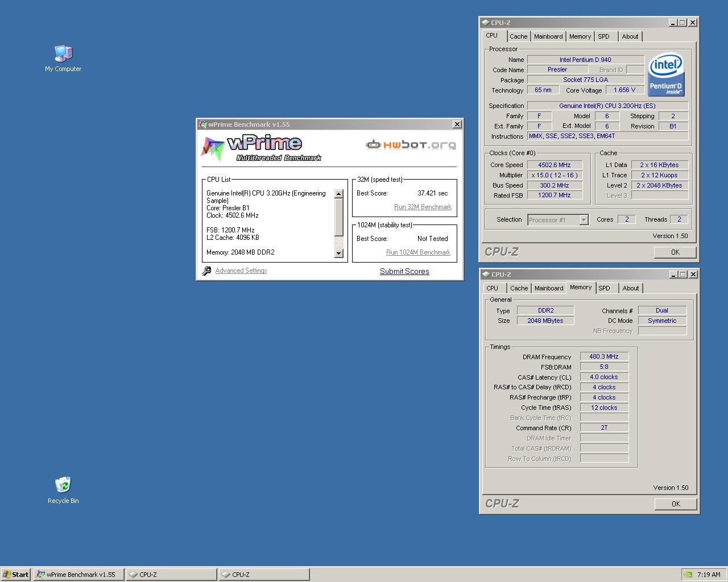Click the CPU List scrollbar track
The width and height of the screenshot is (728, 582).
(x=339, y=242)
